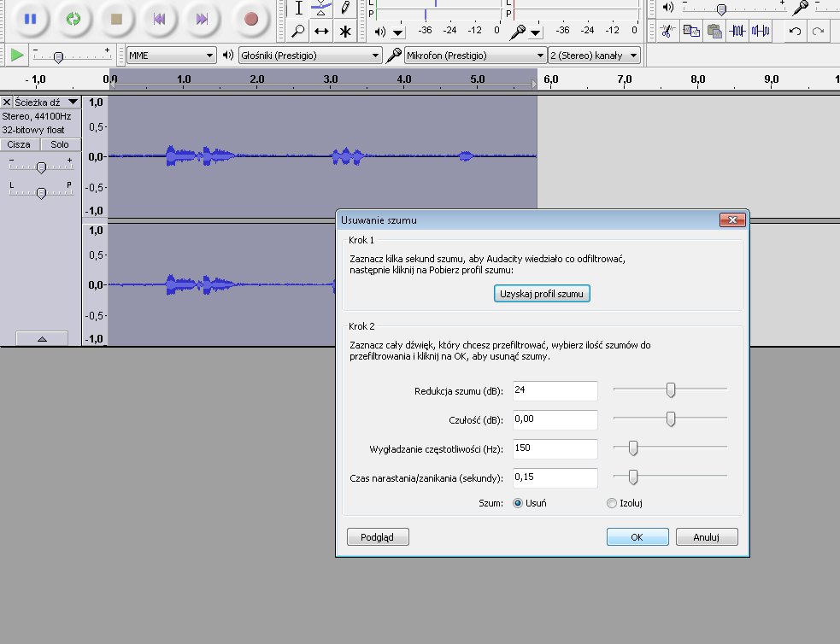This screenshot has height=644, width=840.
Task: Click the speaker icon beside output meter
Action: point(379,32)
